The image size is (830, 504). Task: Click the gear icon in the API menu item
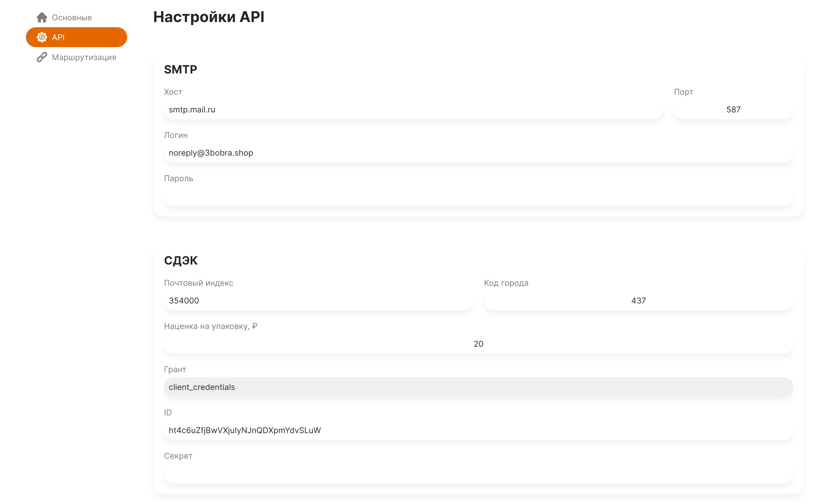pyautogui.click(x=42, y=37)
